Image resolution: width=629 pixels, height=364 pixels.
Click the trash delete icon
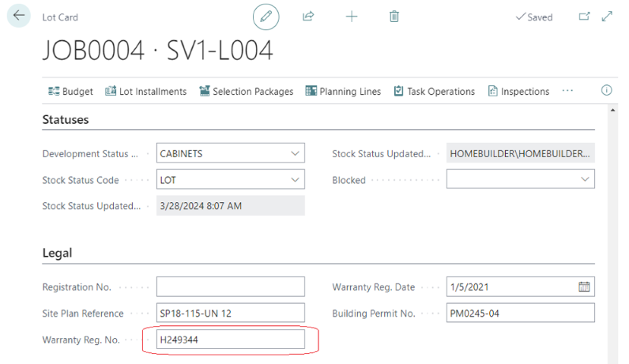pyautogui.click(x=394, y=17)
